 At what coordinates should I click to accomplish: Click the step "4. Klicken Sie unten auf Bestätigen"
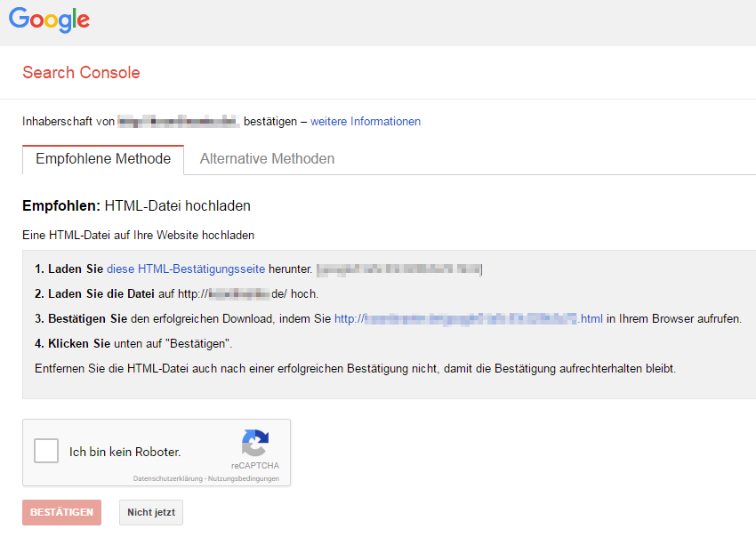point(133,343)
